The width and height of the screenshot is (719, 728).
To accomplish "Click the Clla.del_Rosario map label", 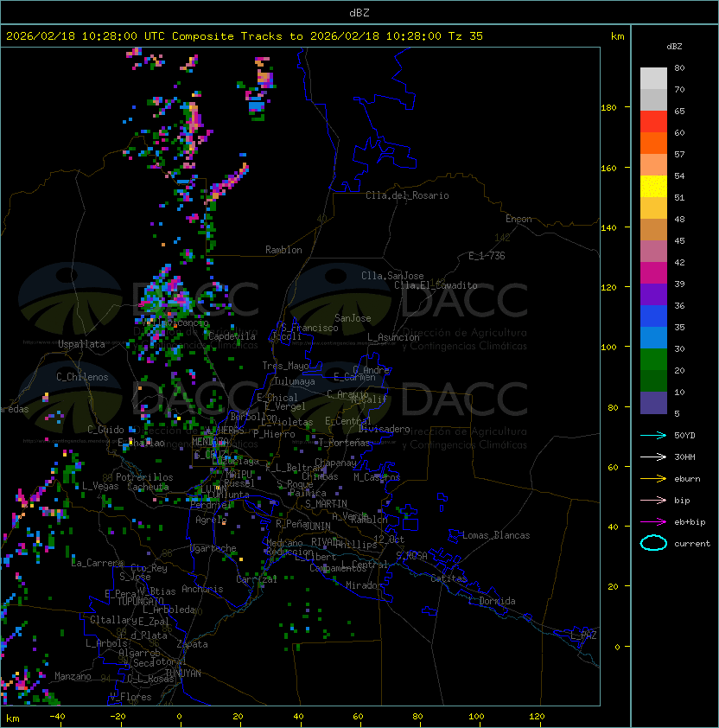I will (x=407, y=195).
